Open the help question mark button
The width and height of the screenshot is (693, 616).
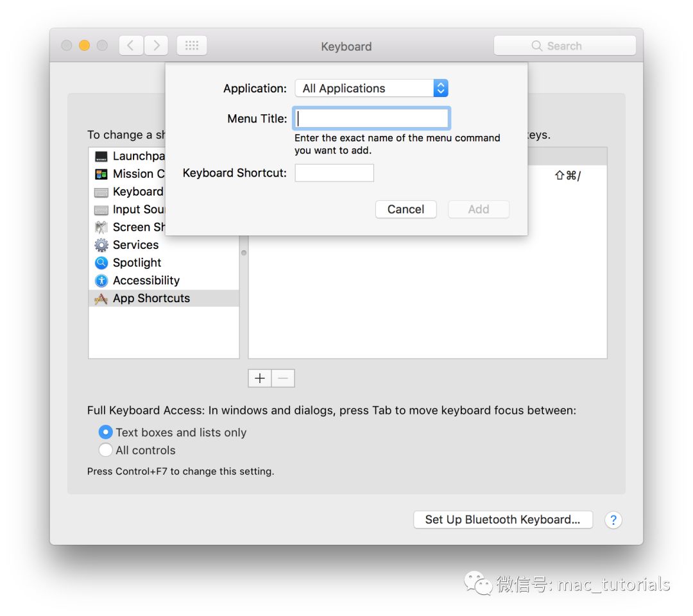[613, 520]
